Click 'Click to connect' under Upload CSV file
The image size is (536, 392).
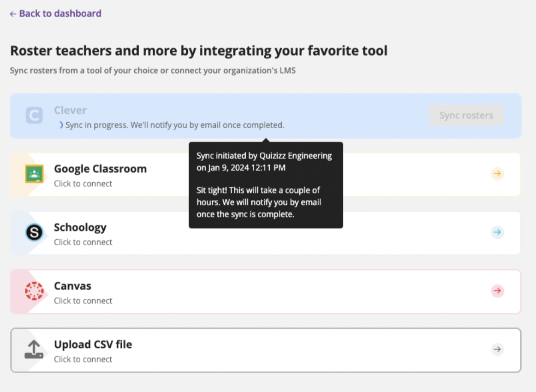[x=83, y=359]
